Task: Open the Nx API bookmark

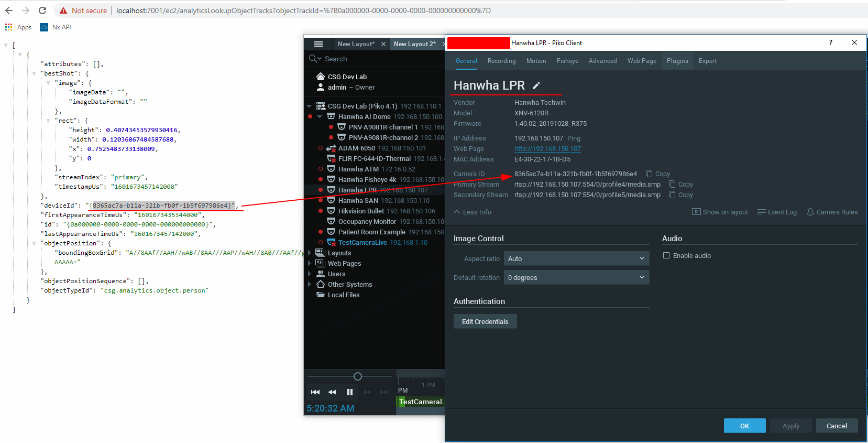Action: click(56, 27)
